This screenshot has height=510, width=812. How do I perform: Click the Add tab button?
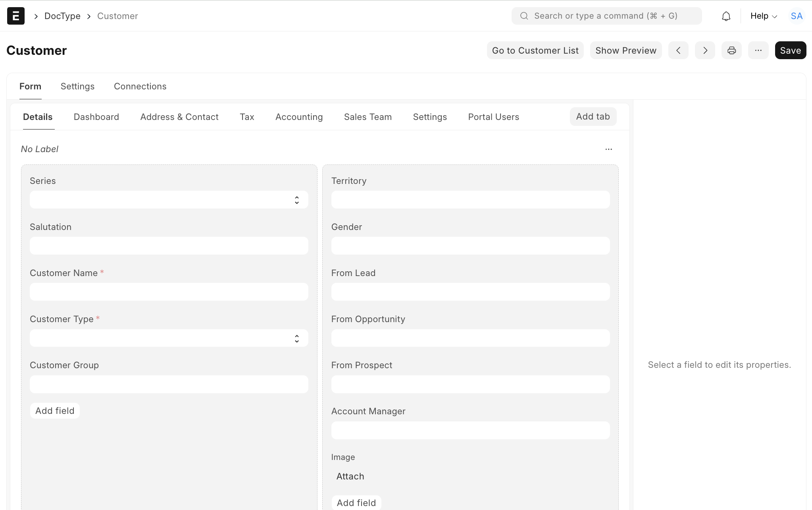(593, 116)
